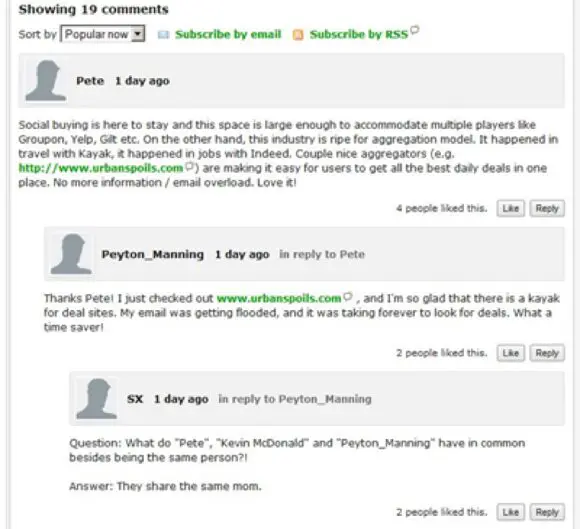This screenshot has height=529, width=580.
Task: Reply to SX's comment
Action: (x=547, y=512)
